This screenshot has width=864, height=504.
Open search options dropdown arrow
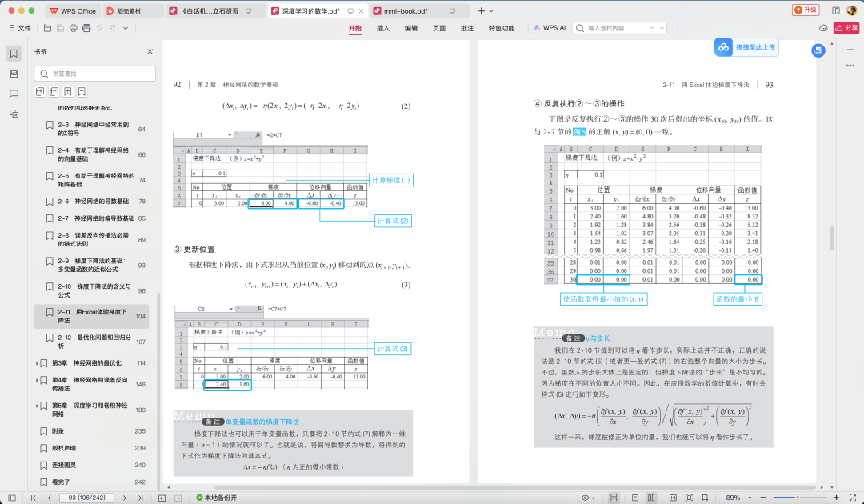[x=662, y=28]
